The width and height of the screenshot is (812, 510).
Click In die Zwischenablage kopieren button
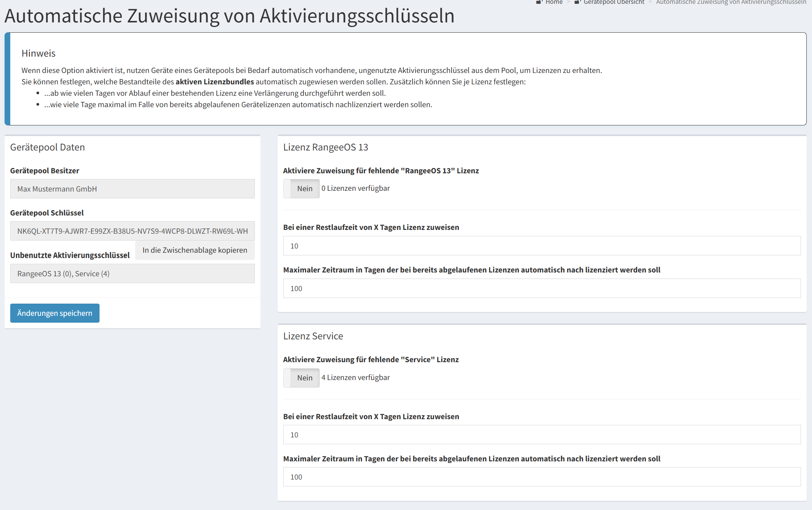pyautogui.click(x=195, y=250)
